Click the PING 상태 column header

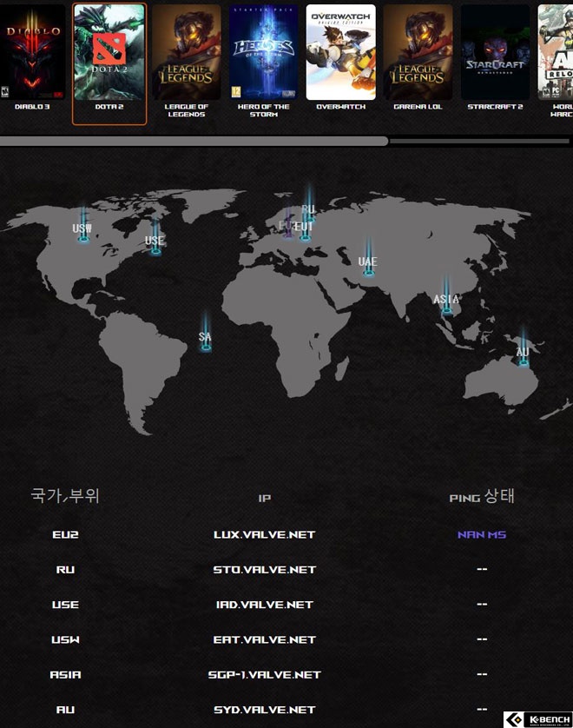pos(482,496)
